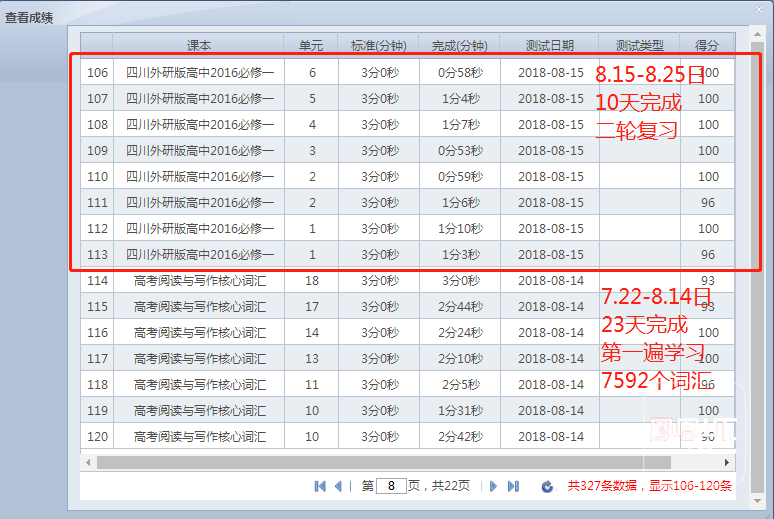Click unit 13 cell in row 117
The width and height of the screenshot is (774, 519).
(x=312, y=359)
